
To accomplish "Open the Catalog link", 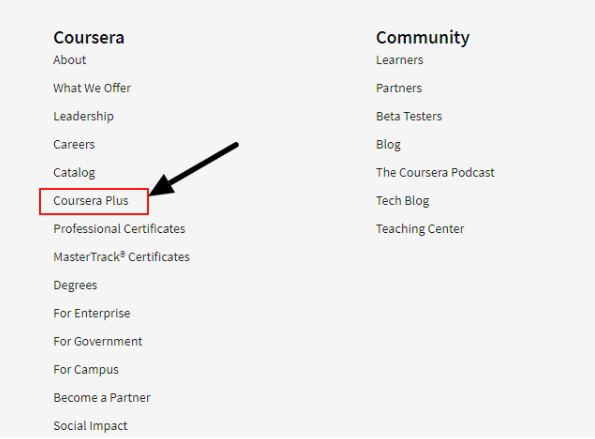I will [x=74, y=173].
